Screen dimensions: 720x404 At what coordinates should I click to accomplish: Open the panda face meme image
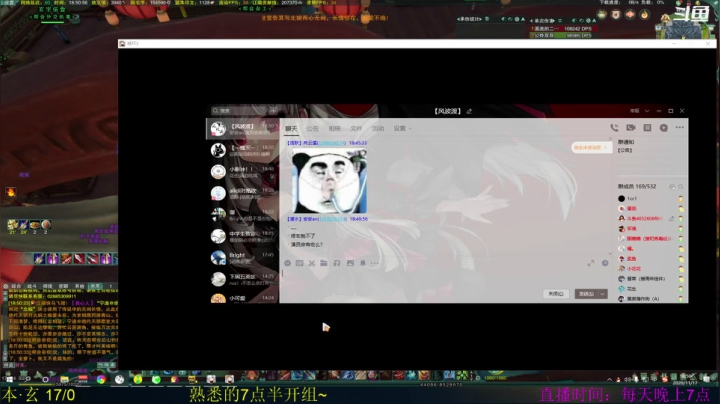click(329, 181)
